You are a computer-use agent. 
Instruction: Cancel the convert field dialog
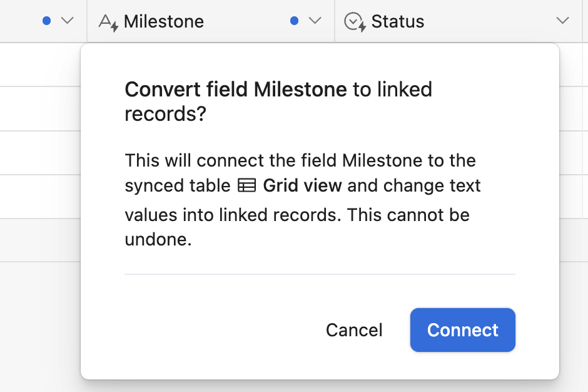tap(354, 330)
